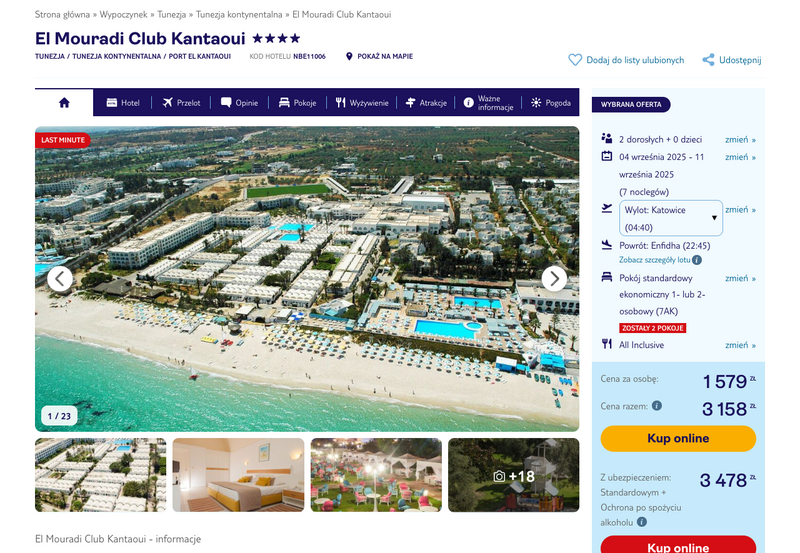
Task: Open the Wylot: Katowice departure dropdown
Action: tap(671, 218)
